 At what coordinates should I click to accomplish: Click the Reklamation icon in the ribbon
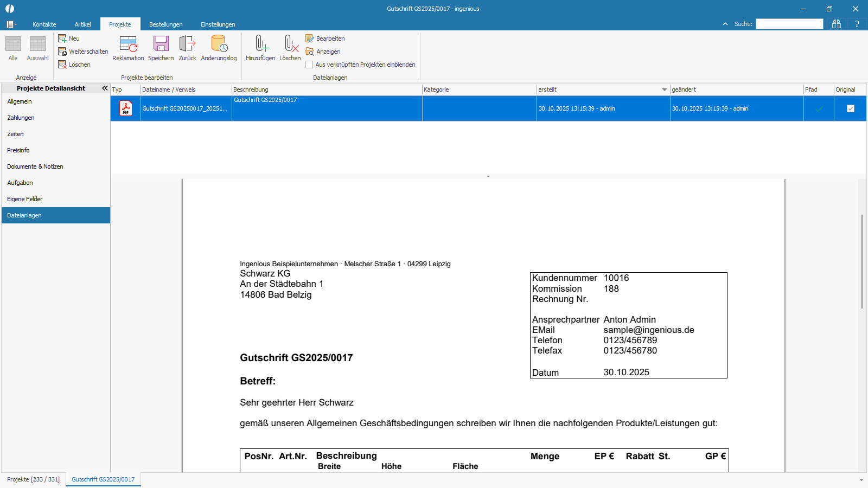128,44
